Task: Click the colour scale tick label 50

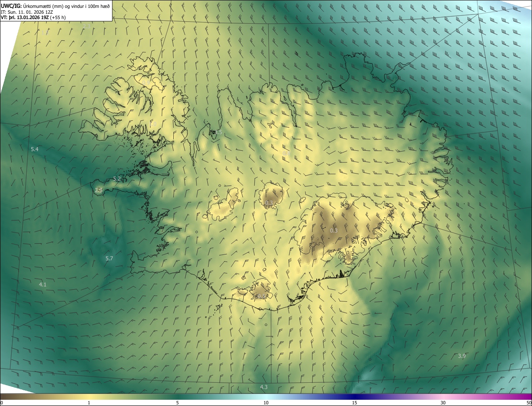Action: (529, 403)
